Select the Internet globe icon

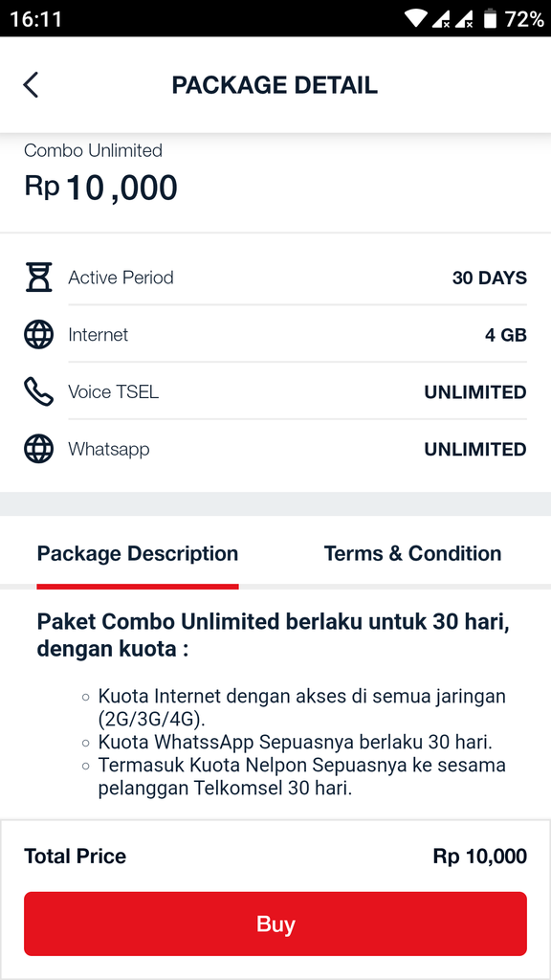(37, 335)
